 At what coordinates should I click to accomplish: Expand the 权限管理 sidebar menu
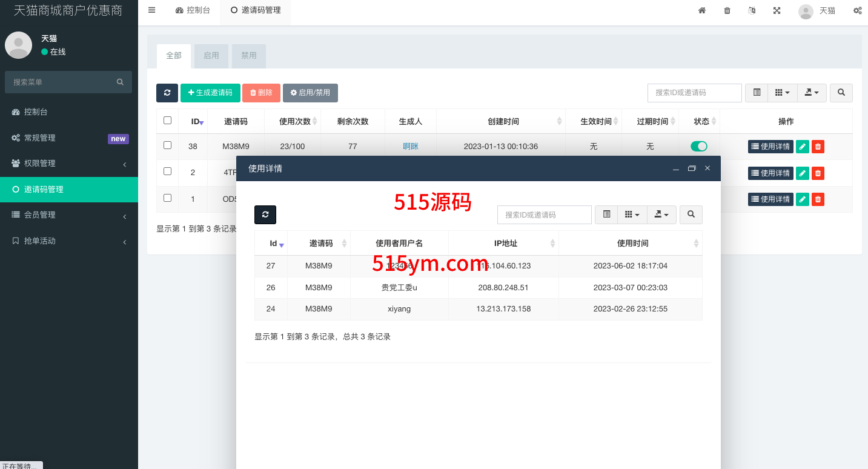69,164
